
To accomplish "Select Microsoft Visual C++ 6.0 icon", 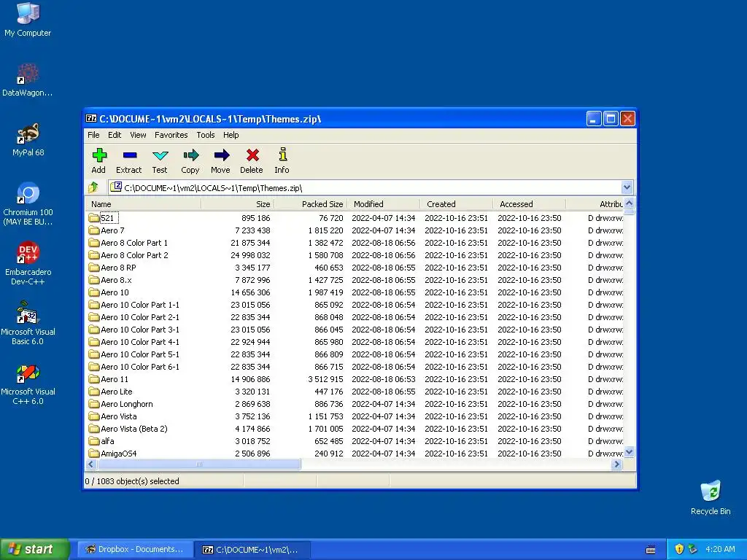I will tap(28, 384).
